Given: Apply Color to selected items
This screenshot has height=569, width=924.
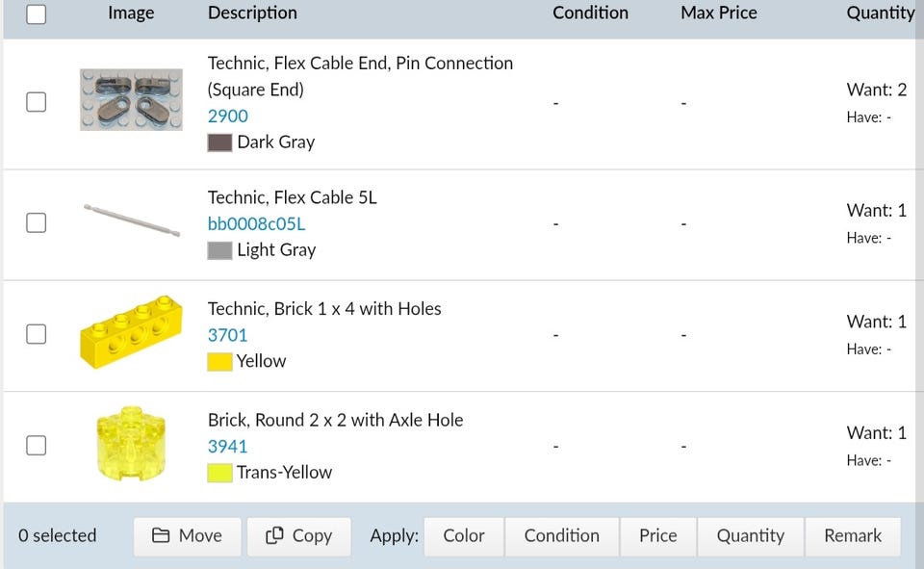Looking at the screenshot, I should [x=464, y=536].
